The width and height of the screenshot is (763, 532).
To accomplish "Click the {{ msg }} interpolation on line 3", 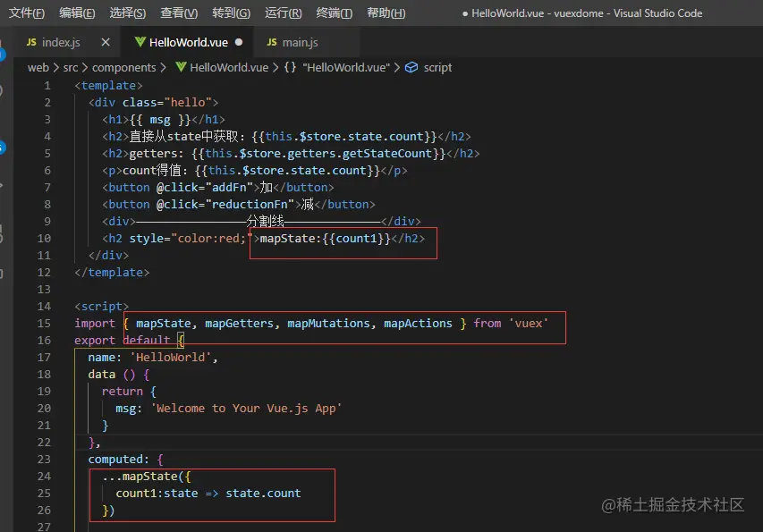I will (x=160, y=120).
